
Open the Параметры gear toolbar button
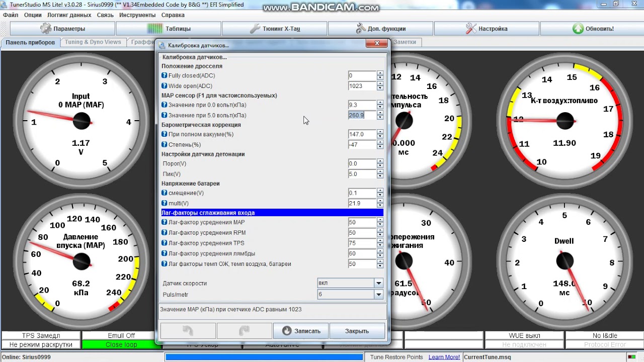point(62,29)
